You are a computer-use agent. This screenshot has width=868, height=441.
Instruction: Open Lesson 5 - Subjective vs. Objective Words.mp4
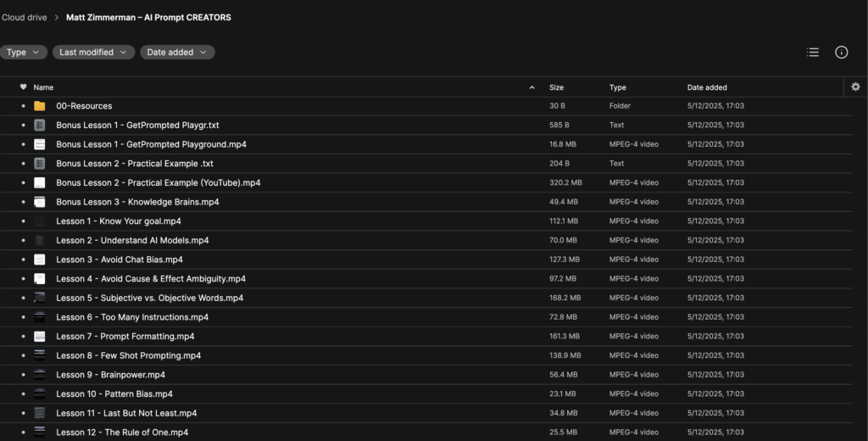(x=149, y=298)
